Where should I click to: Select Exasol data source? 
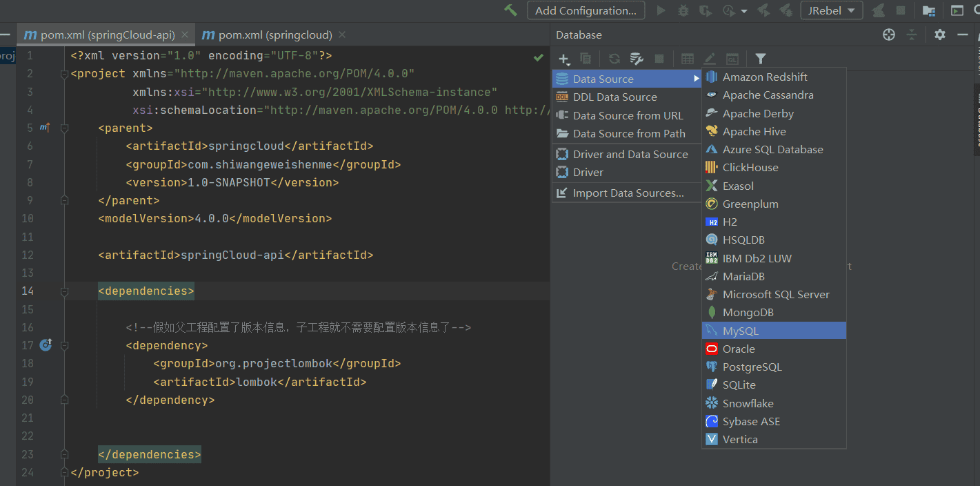pos(774,186)
